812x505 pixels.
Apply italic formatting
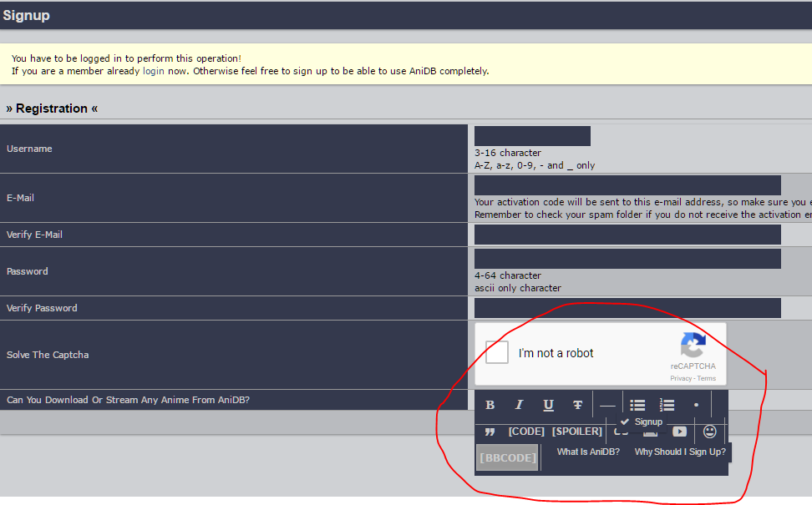click(519, 405)
